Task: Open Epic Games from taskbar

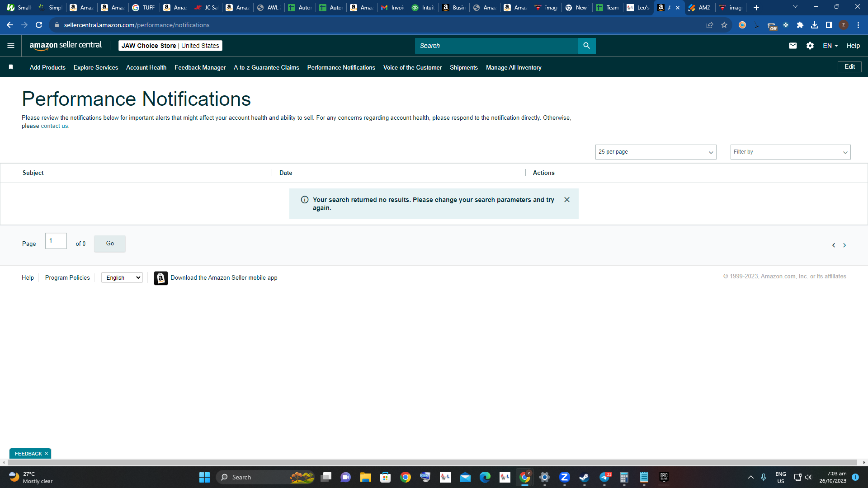Action: 664,477
